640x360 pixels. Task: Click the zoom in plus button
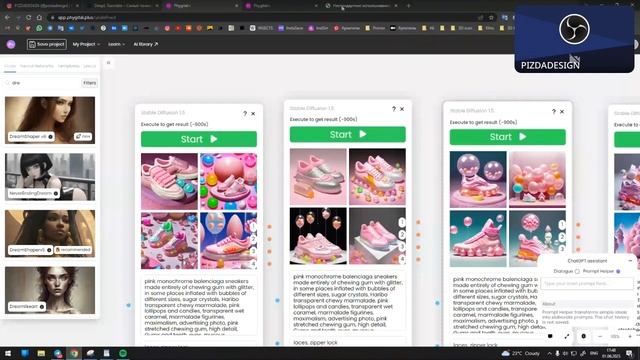tap(630, 336)
